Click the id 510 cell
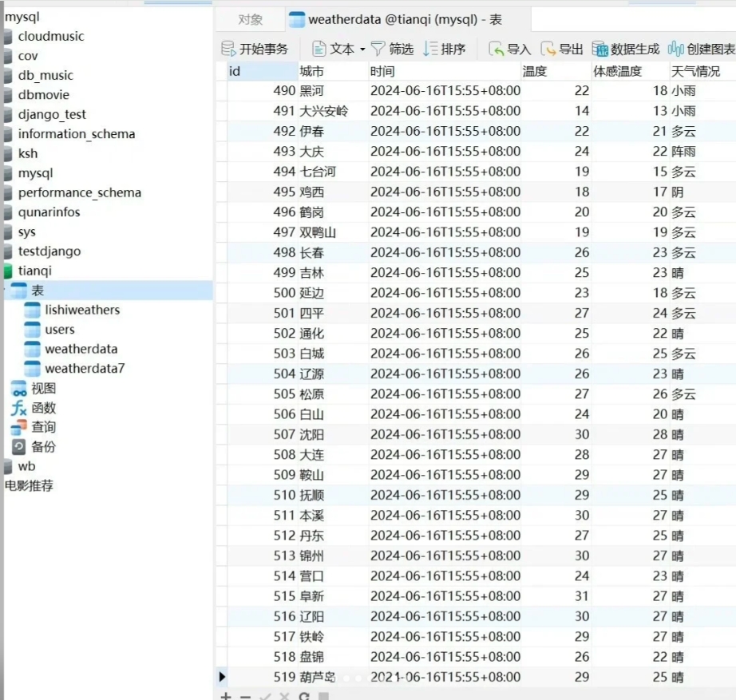This screenshot has width=736, height=700. click(263, 495)
